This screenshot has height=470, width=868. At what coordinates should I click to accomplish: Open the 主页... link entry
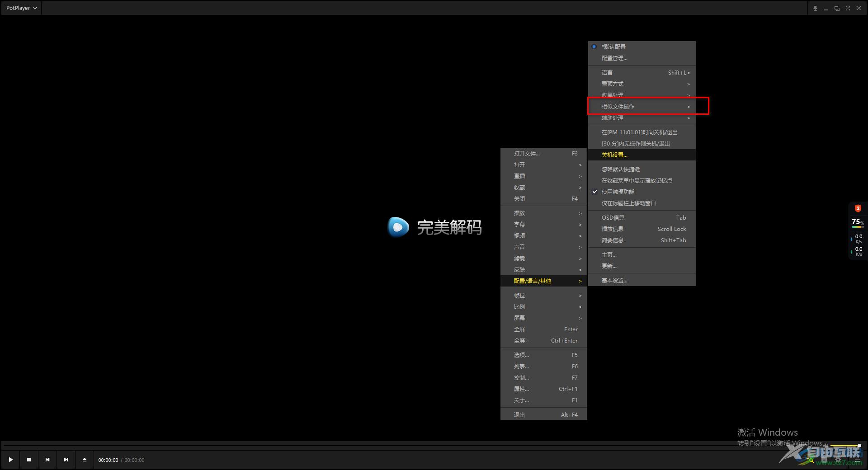(642, 254)
